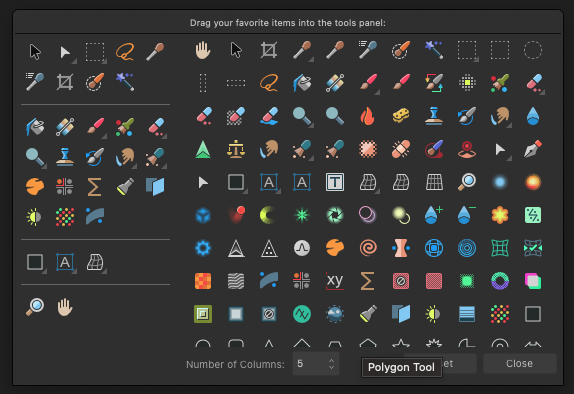Image resolution: width=574 pixels, height=394 pixels.
Task: Click the green starburst icon
Action: [x=302, y=215]
